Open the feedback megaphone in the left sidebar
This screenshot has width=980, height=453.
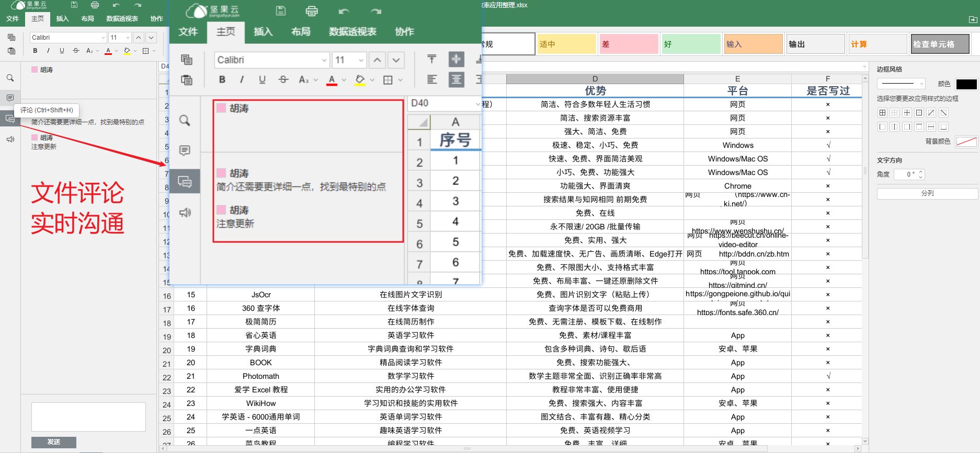click(x=10, y=140)
